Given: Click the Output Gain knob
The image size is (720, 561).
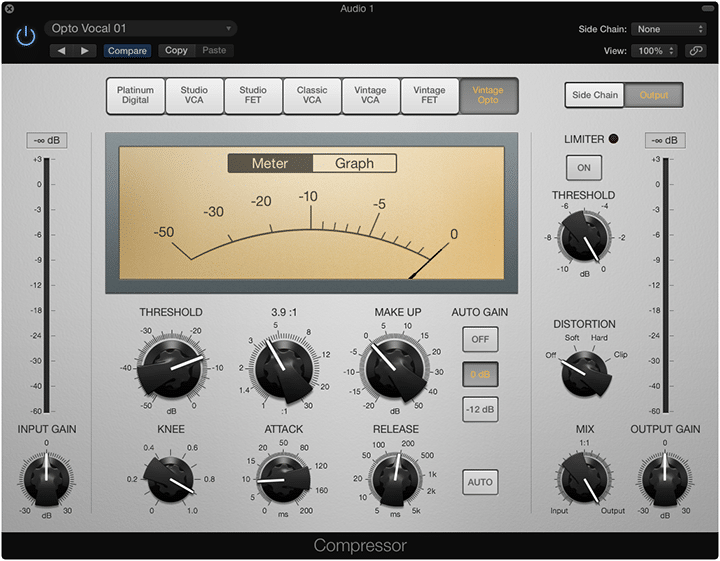Looking at the screenshot, I should (x=664, y=480).
